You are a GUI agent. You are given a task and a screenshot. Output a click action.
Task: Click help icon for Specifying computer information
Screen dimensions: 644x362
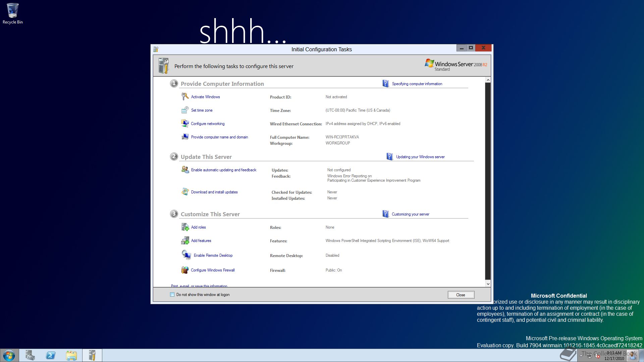[x=386, y=83]
